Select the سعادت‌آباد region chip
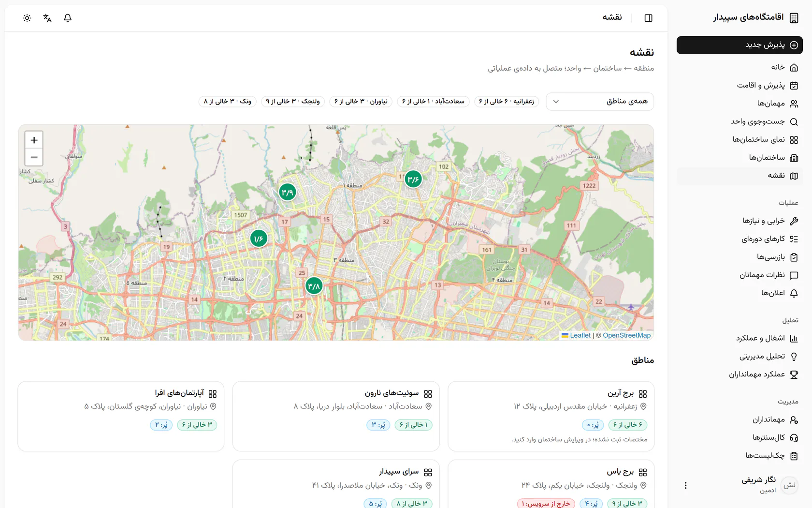 [x=433, y=102]
